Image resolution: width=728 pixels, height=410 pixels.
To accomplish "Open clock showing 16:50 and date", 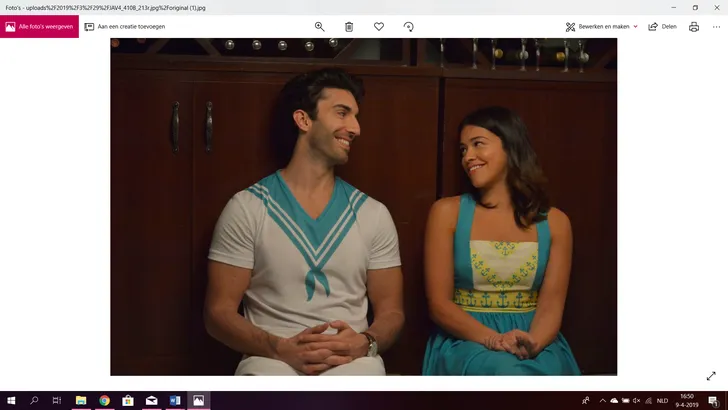I will pos(687,400).
